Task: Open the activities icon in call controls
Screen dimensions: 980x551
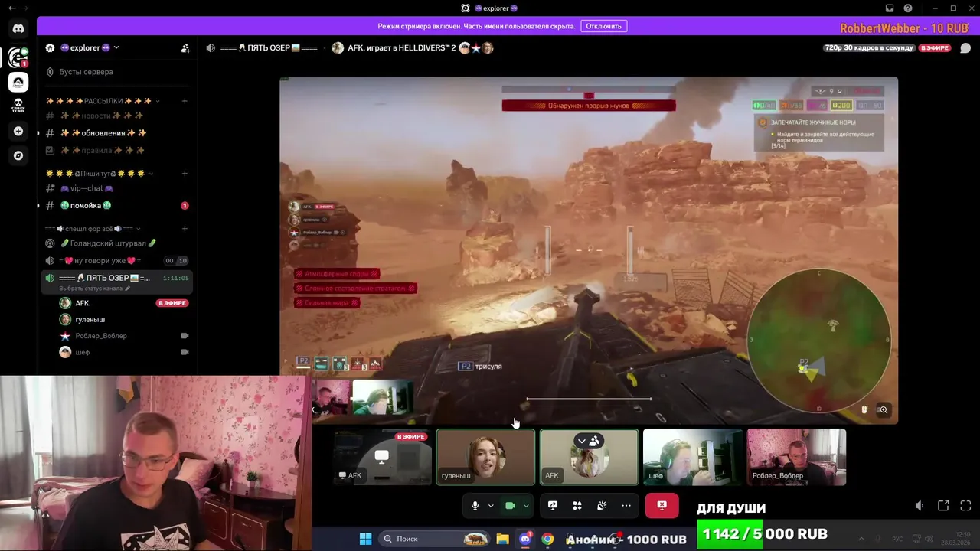Action: pos(577,506)
